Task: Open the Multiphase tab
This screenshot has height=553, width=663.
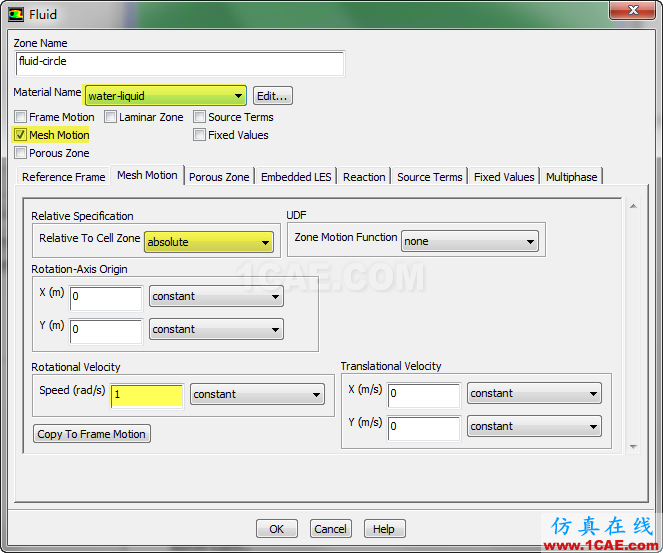Action: tap(571, 177)
